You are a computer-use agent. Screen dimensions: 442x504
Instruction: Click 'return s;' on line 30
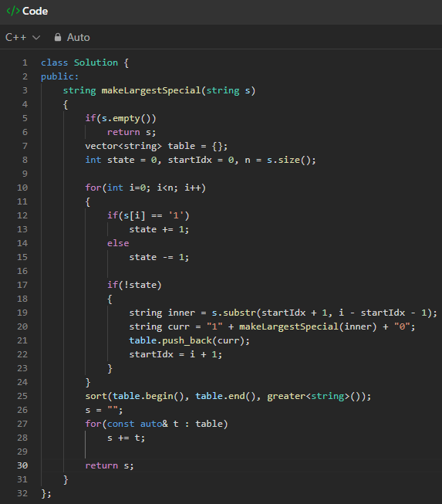[x=110, y=465]
